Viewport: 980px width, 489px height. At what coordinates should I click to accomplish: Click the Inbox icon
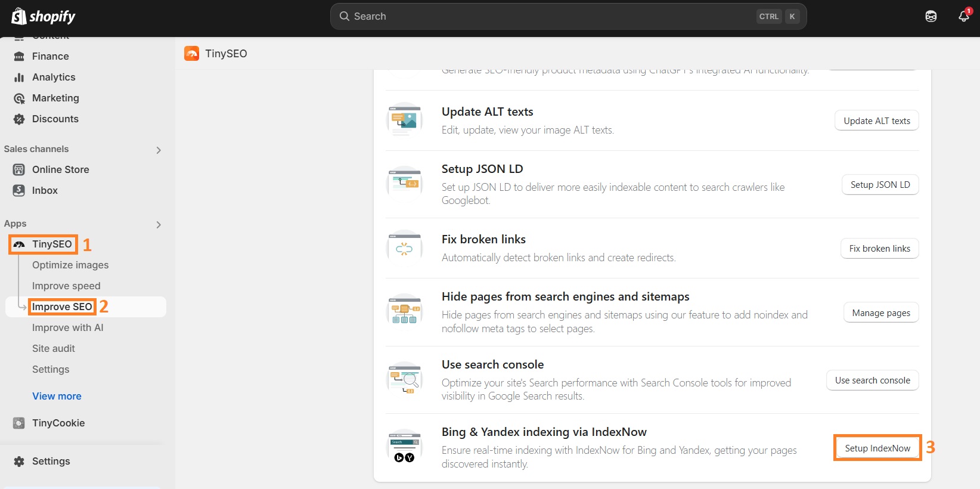point(19,190)
